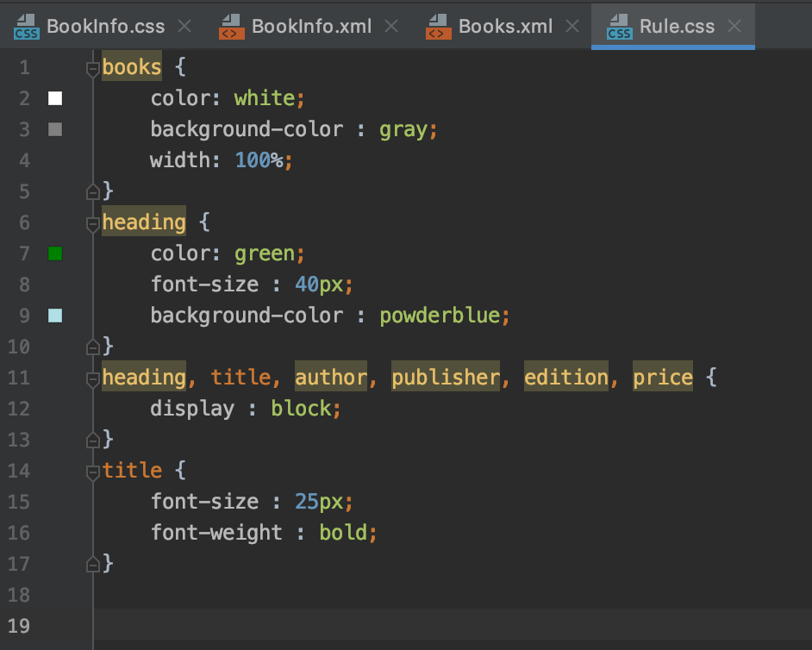Click the 'gray' value on line 3
The height and width of the screenshot is (650, 812).
pyautogui.click(x=403, y=129)
